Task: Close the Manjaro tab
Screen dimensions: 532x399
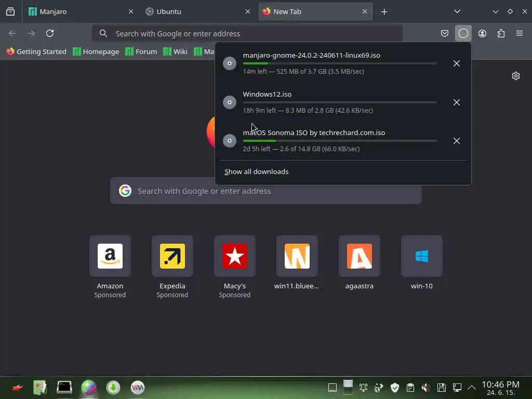Action: pos(130,11)
